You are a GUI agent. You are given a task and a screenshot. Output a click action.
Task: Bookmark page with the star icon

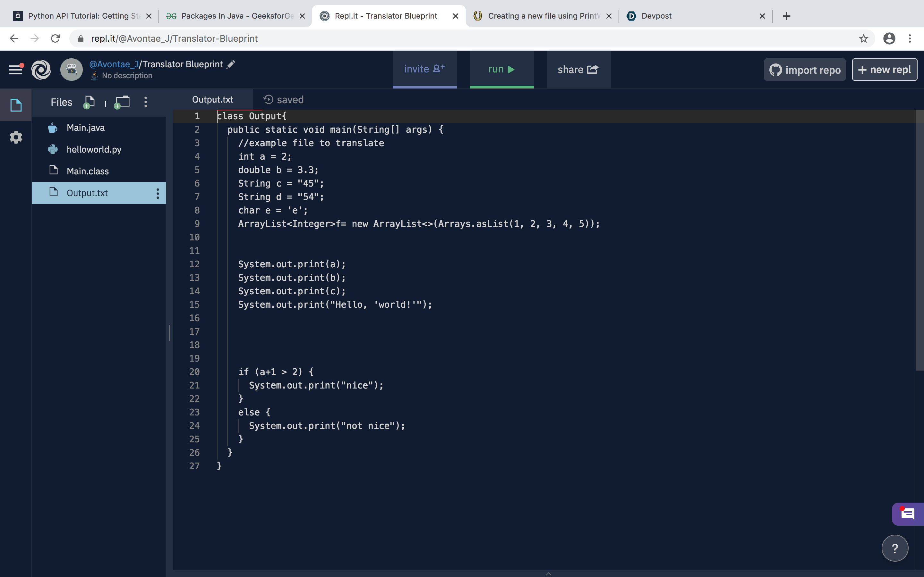coord(863,38)
